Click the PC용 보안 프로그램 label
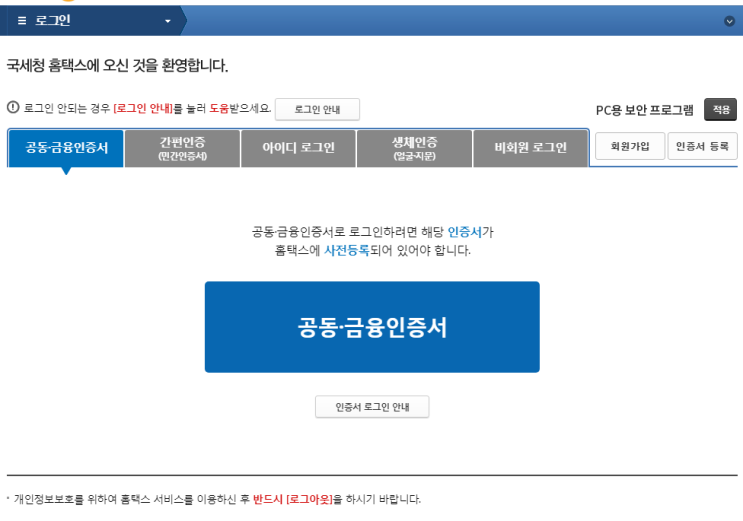 click(644, 110)
